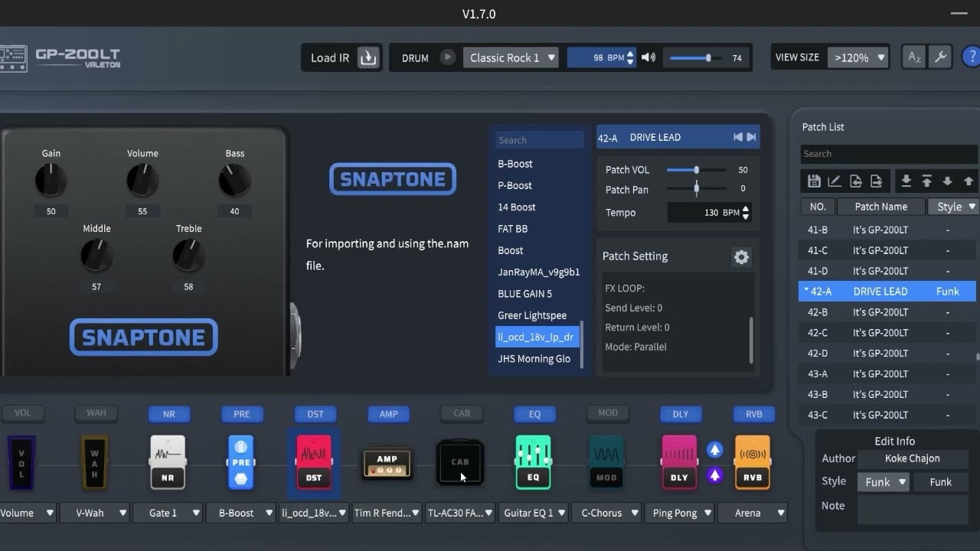This screenshot has height=551, width=980.
Task: Open the V-Wah effect dropdown
Action: coord(94,513)
